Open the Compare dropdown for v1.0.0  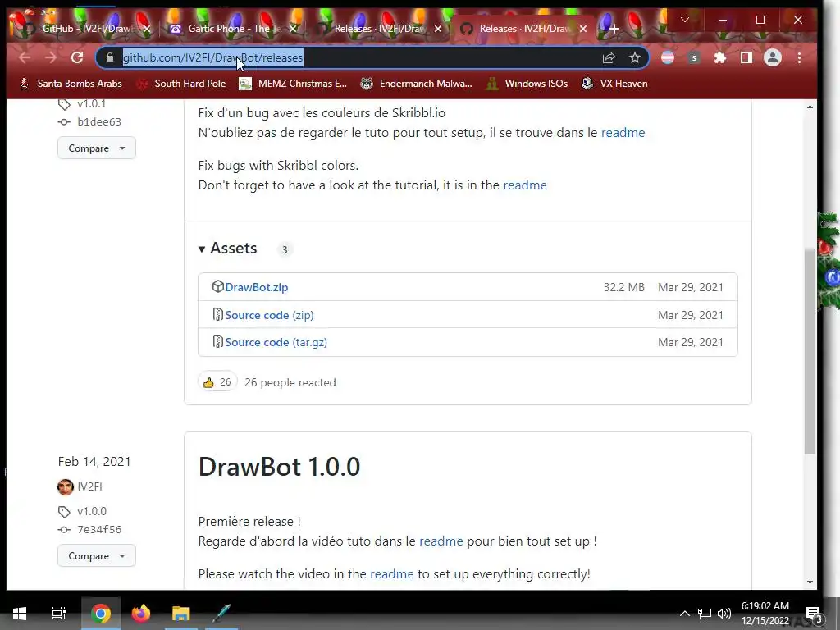click(97, 555)
